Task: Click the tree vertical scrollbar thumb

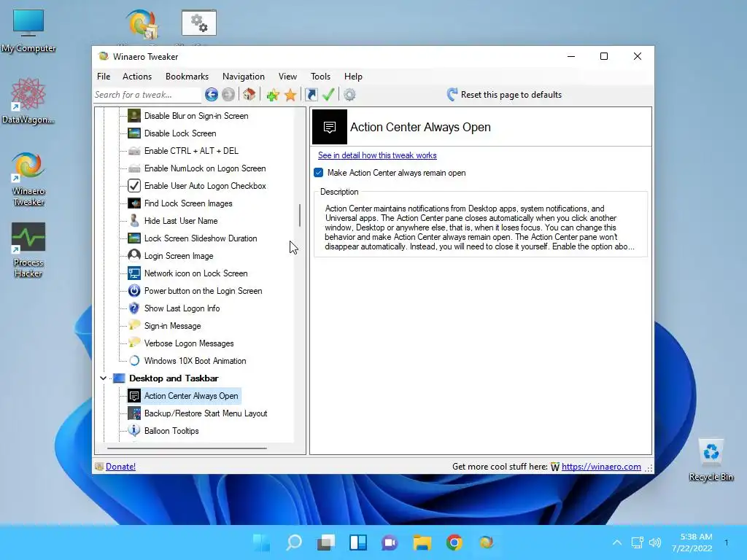Action: point(300,216)
